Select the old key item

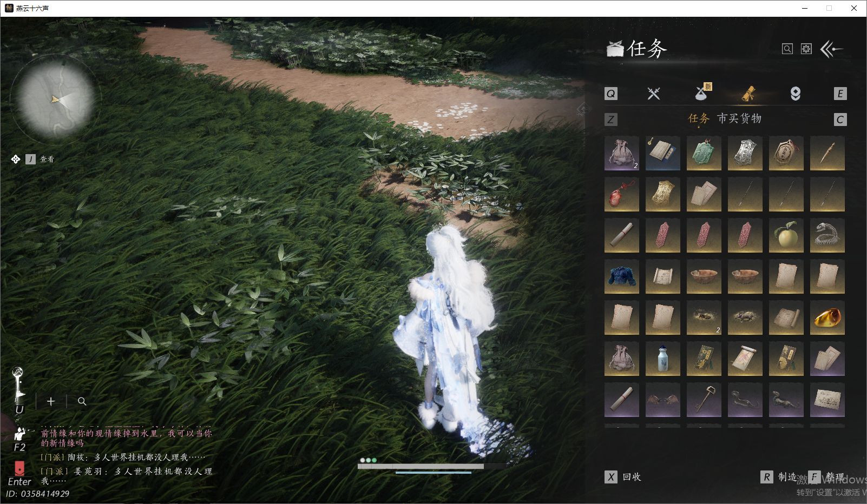pos(704,400)
